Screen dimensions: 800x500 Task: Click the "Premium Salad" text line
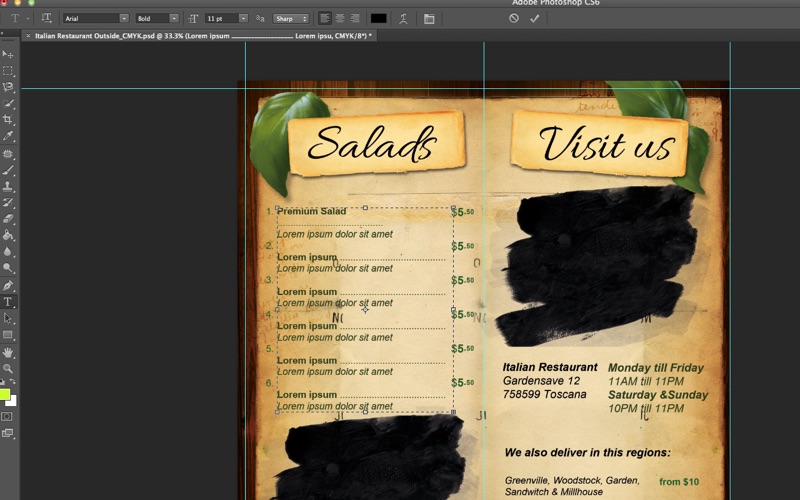pyautogui.click(x=312, y=211)
